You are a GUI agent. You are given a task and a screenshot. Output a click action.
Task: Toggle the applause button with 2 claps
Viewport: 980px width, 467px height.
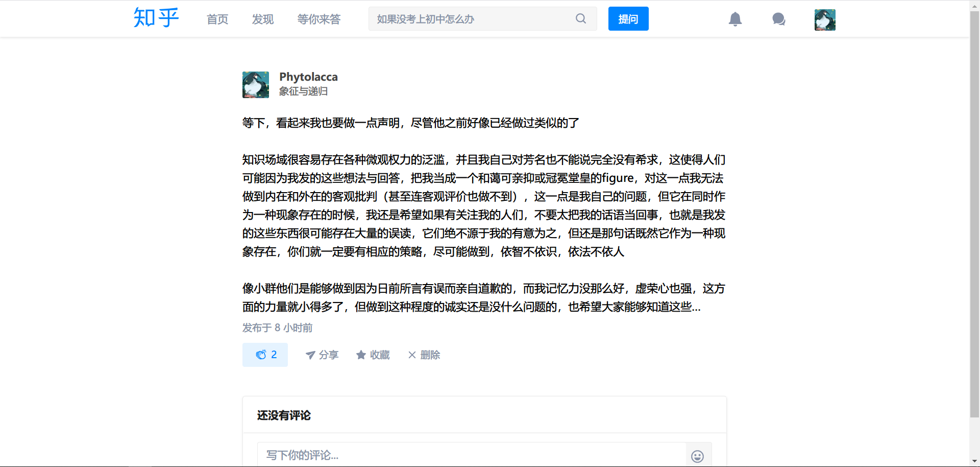point(265,355)
